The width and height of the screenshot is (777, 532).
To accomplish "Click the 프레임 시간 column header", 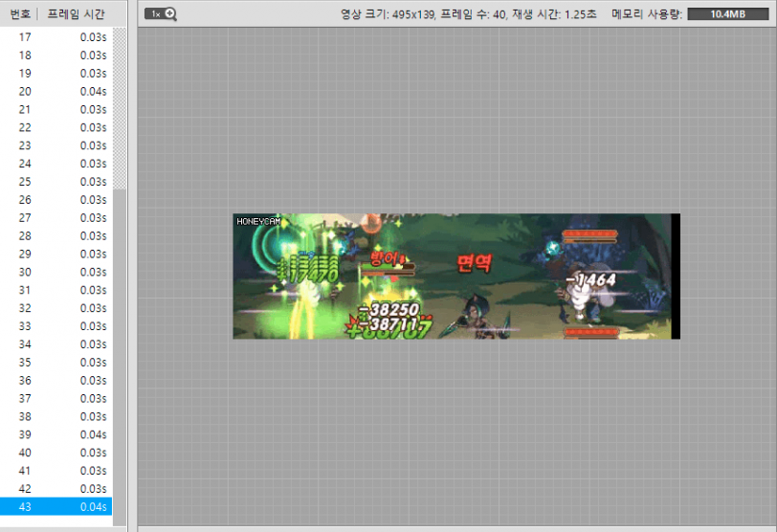I will coord(76,13).
